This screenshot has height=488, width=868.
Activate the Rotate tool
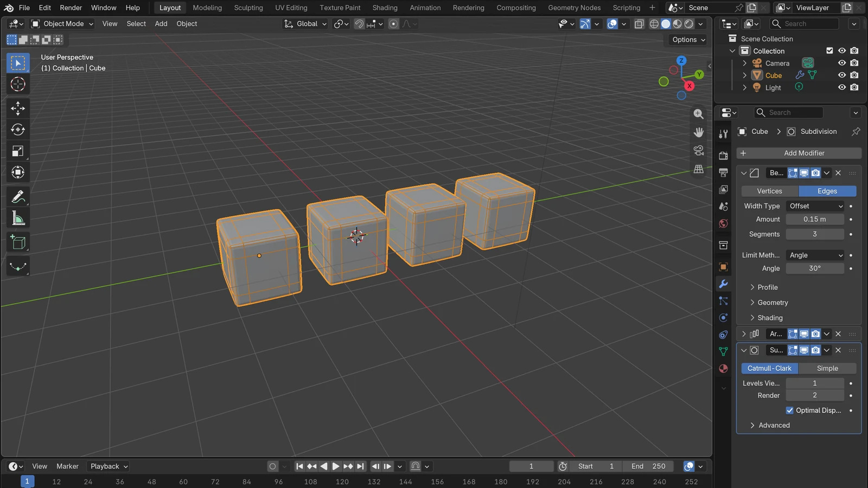(18, 130)
